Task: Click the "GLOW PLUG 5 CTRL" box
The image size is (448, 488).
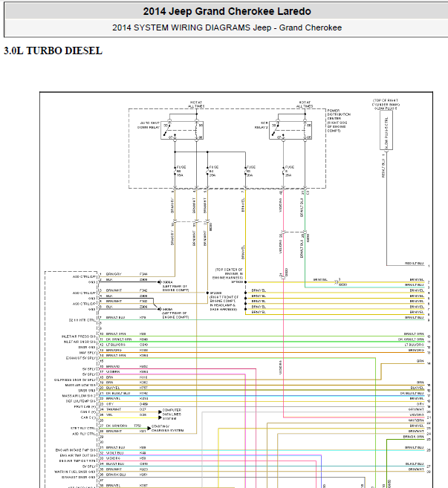Action: [x=386, y=130]
